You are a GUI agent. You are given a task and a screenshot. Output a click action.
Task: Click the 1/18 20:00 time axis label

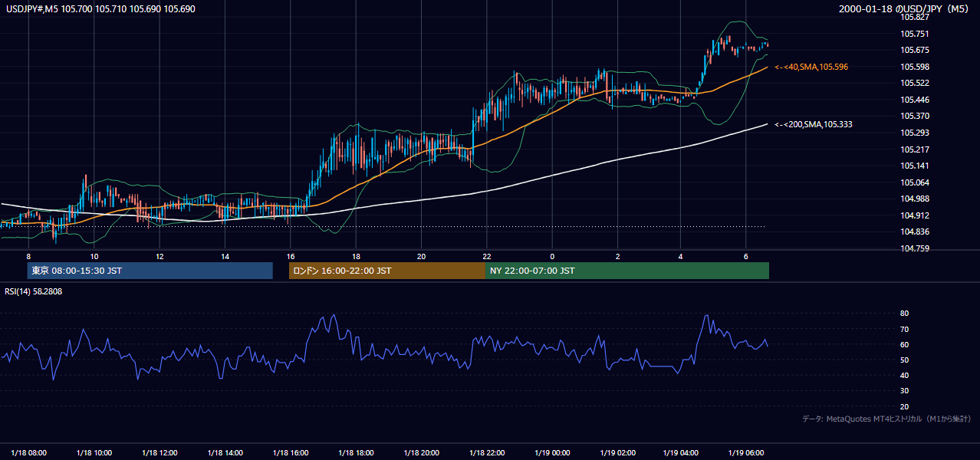point(421,453)
